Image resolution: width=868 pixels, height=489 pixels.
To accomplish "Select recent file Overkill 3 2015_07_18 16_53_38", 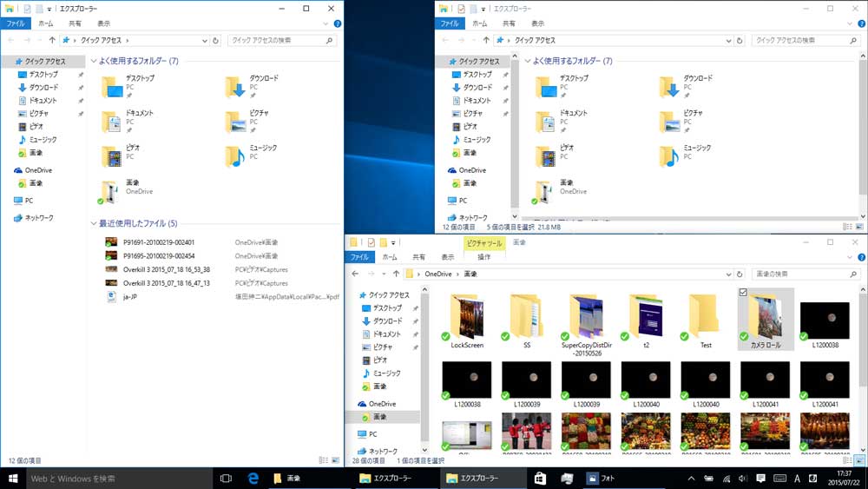I will [166, 269].
